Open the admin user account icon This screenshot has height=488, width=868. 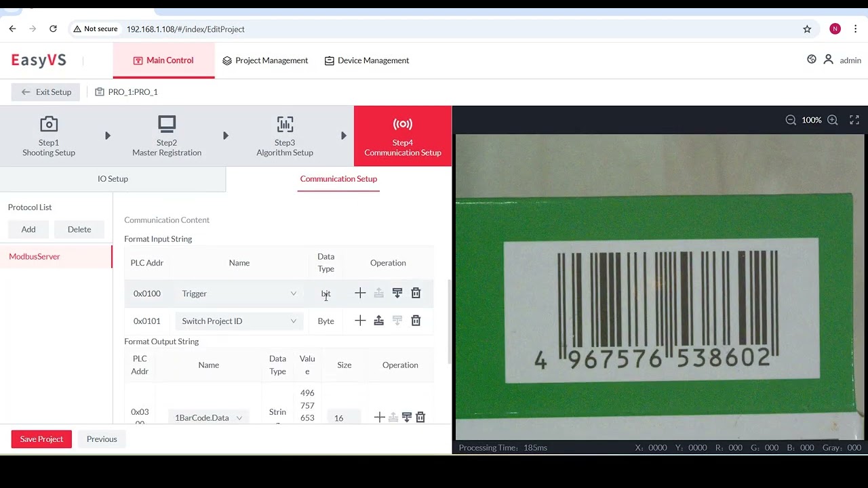click(x=828, y=60)
